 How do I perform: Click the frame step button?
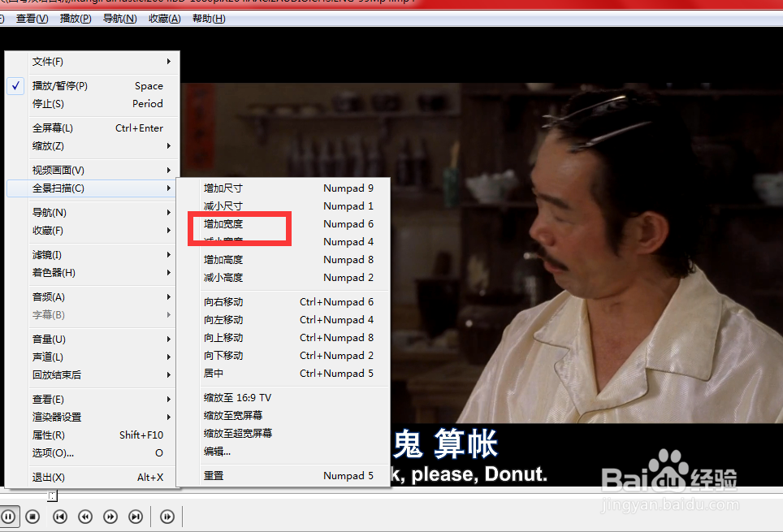(x=167, y=517)
